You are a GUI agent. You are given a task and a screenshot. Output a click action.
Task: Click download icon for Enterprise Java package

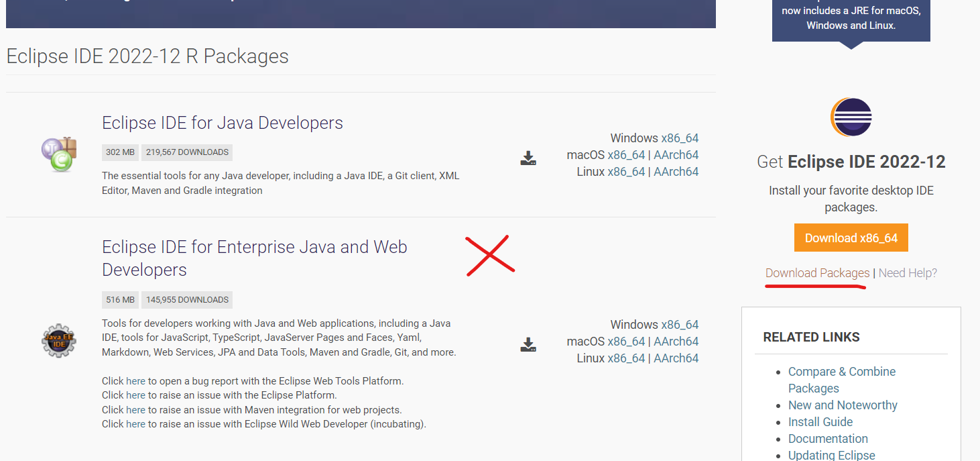(528, 345)
